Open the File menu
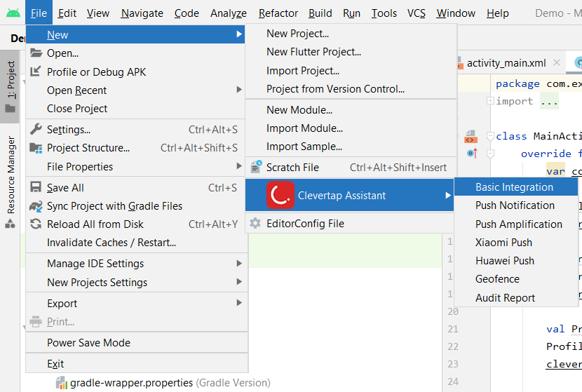The height and width of the screenshot is (392, 582). (x=39, y=13)
